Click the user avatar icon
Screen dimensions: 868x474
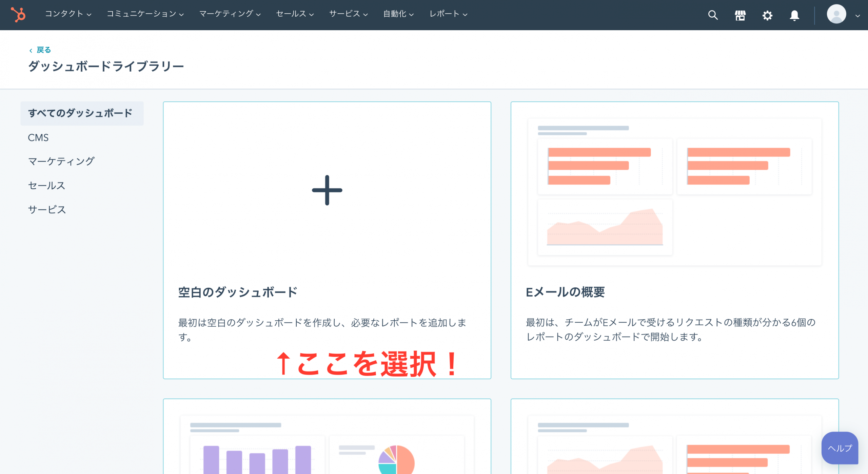pos(836,14)
